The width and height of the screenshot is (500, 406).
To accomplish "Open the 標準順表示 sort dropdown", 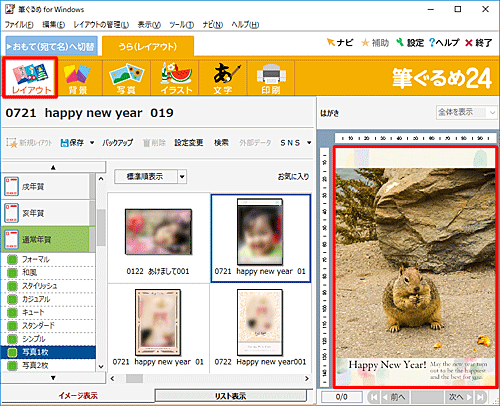I will tap(150, 177).
